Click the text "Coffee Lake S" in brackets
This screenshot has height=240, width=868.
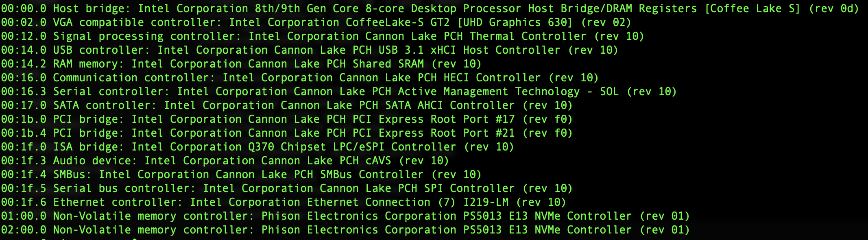tap(752, 9)
